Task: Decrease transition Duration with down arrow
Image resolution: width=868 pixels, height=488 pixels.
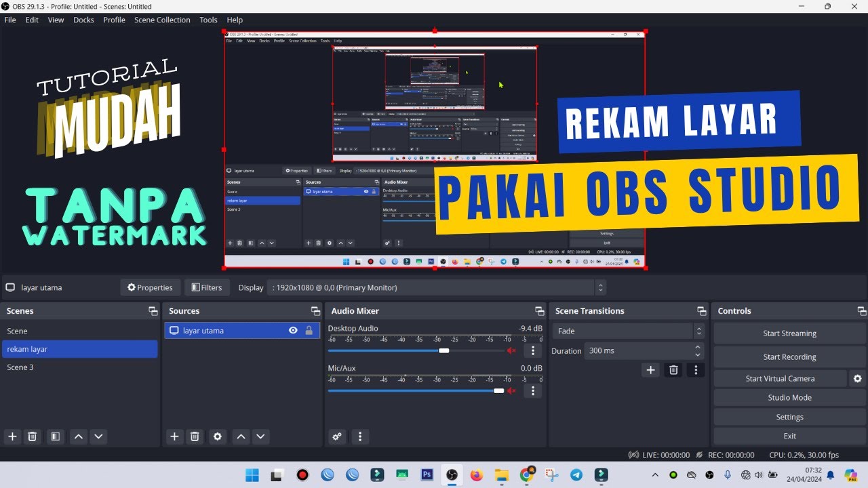Action: coord(698,354)
